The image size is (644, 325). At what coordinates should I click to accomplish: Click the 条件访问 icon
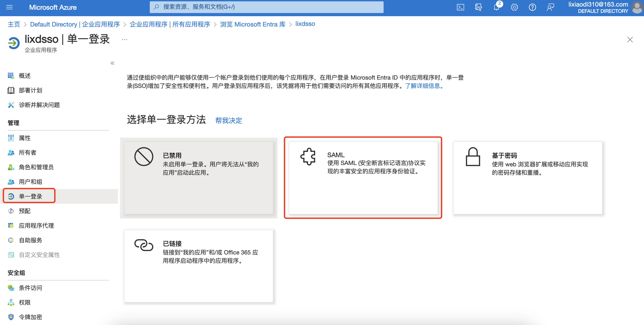pos(11,288)
